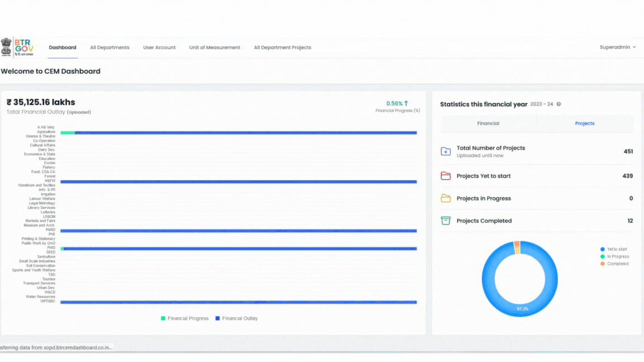Toggle Financial Outlay legend swatch
This screenshot has height=362, width=644.
pyautogui.click(x=217, y=318)
